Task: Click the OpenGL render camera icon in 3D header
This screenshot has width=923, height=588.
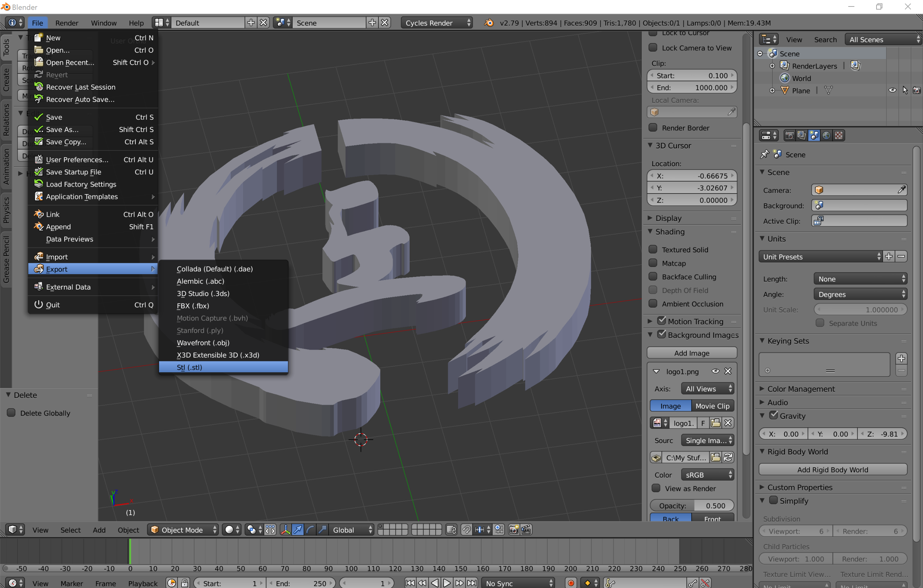Action: point(513,530)
